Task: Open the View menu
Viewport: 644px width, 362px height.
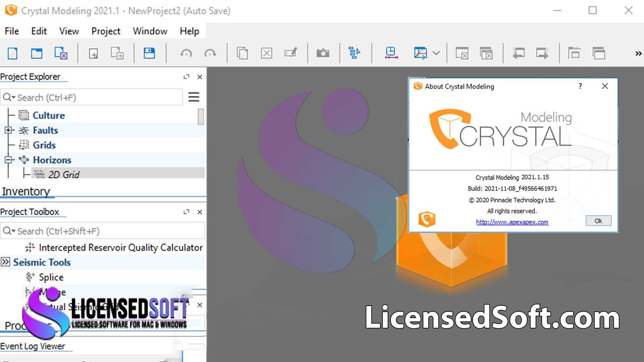Action: coord(69,31)
